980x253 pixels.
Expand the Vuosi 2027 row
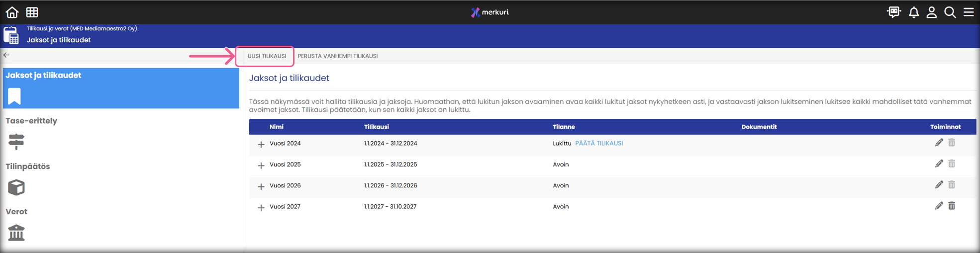(x=261, y=207)
